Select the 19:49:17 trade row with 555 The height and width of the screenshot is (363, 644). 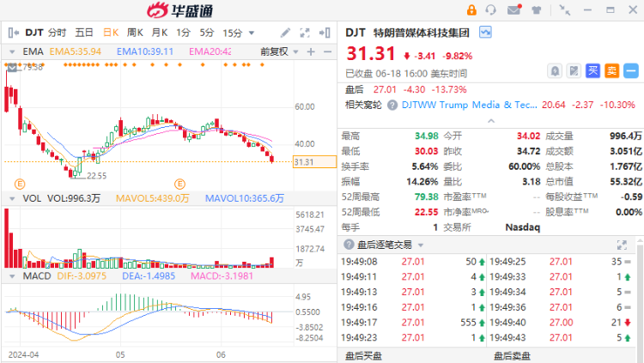pos(413,323)
